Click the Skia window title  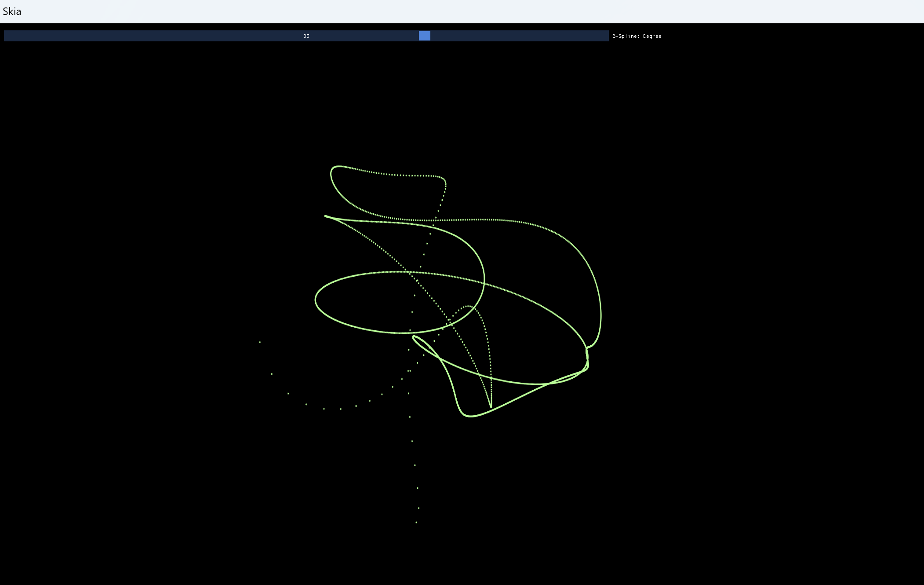[12, 11]
